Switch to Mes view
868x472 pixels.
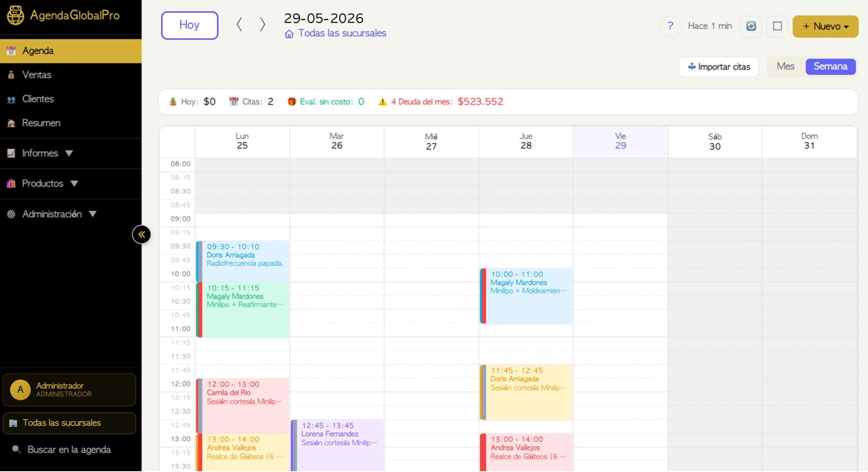[786, 66]
